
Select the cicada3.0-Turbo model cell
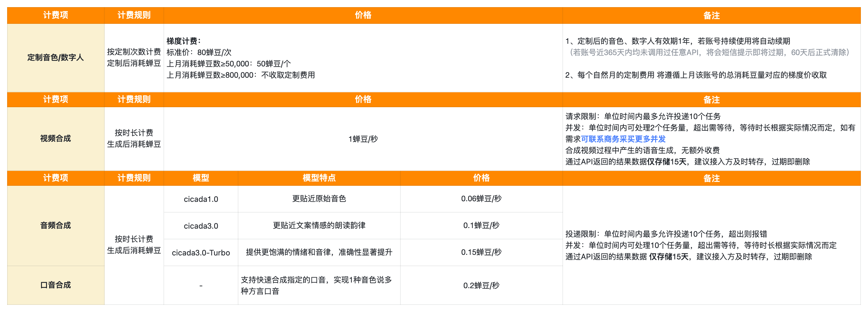coord(201,253)
